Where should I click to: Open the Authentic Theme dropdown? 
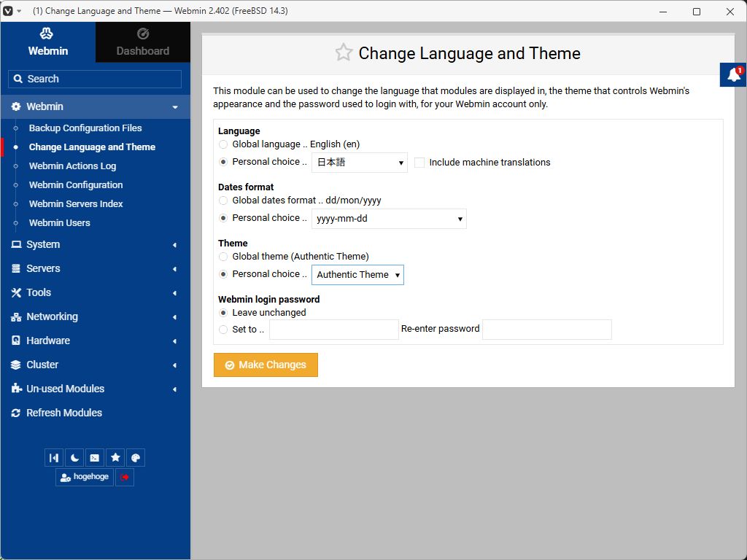(357, 275)
